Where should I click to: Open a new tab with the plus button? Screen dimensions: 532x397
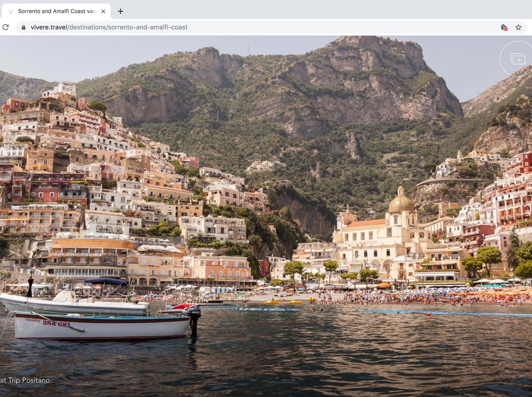pos(121,11)
